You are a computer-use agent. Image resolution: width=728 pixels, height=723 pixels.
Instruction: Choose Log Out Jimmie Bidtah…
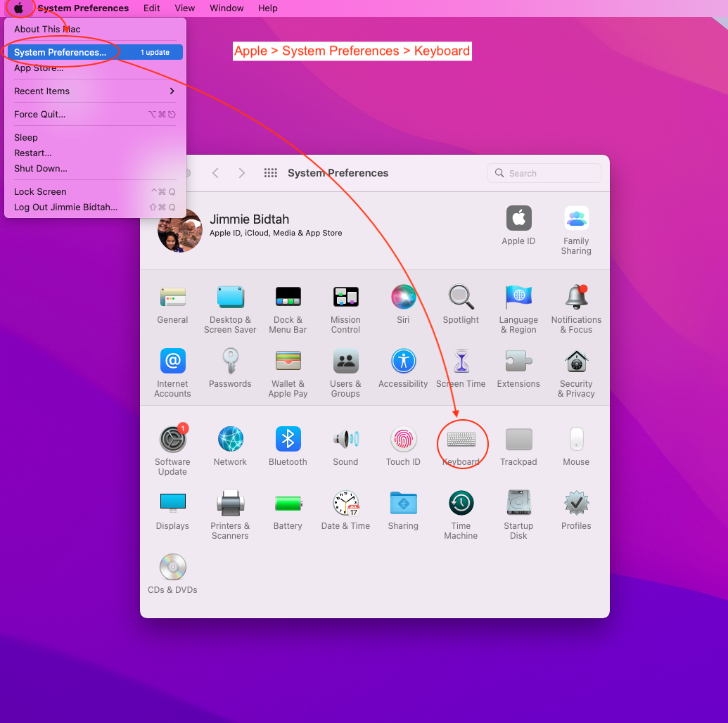pyautogui.click(x=95, y=207)
